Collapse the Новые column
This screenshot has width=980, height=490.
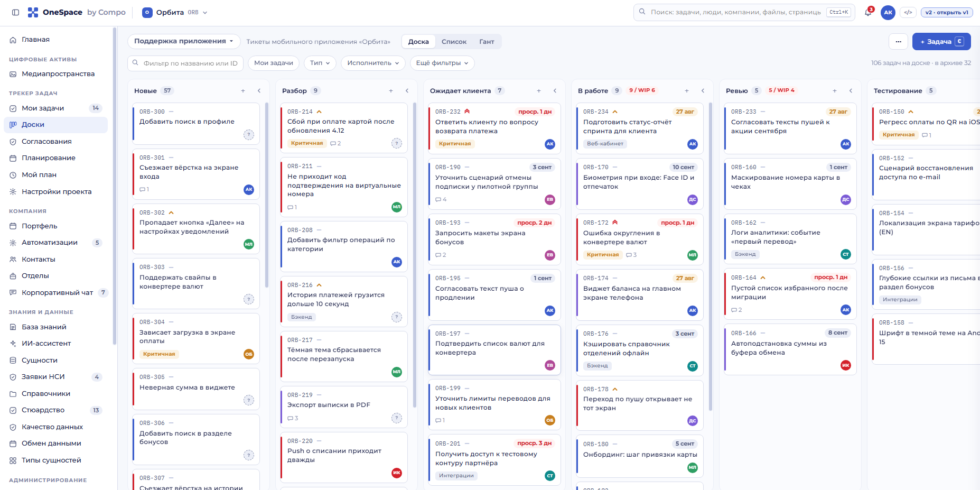click(x=259, y=91)
